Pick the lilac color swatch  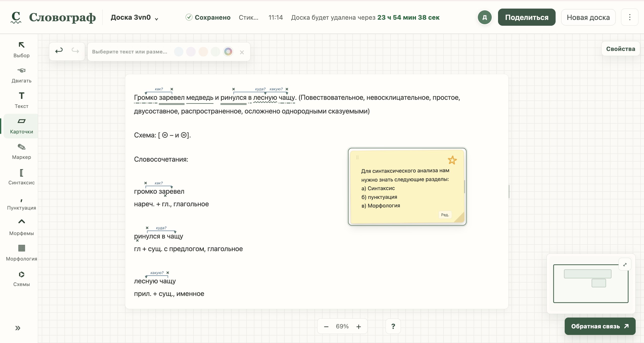[191, 52]
